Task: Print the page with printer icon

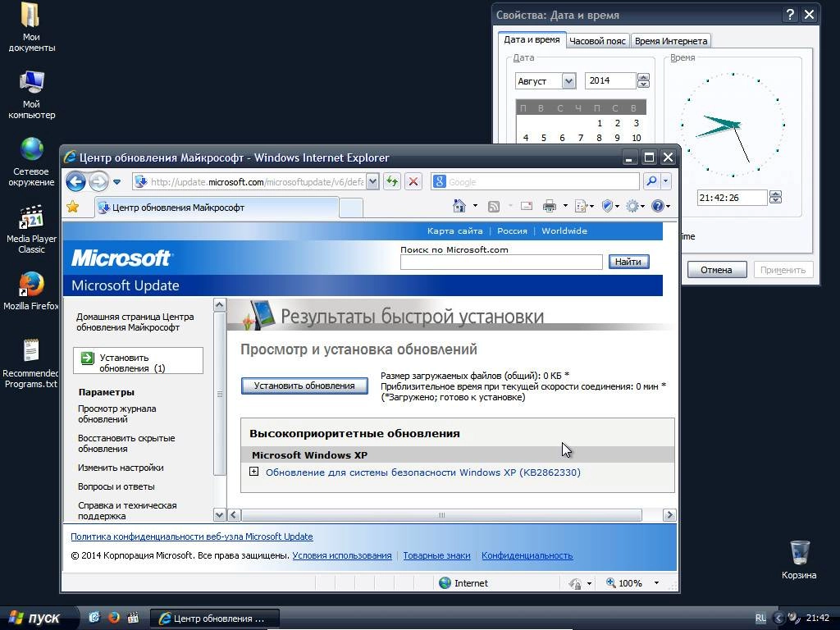Action: pyautogui.click(x=549, y=206)
